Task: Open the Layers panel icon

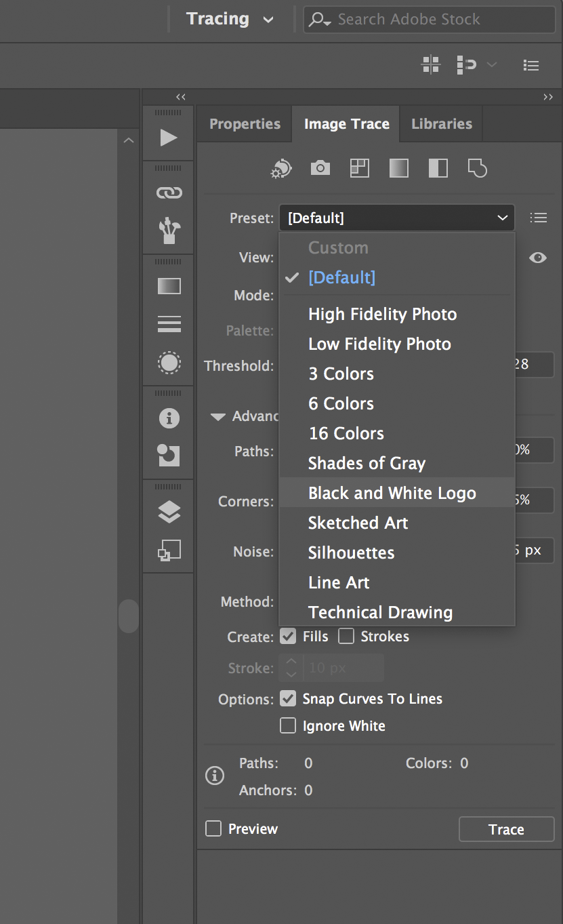Action: tap(169, 513)
